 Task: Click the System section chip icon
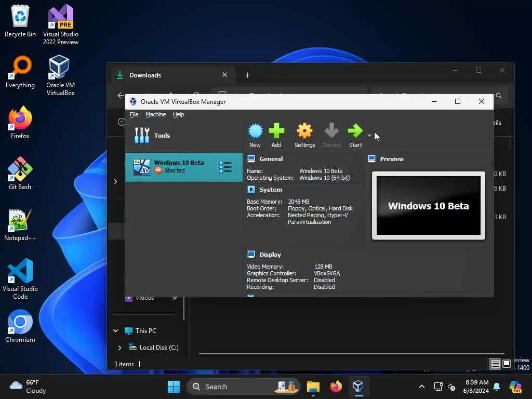pyautogui.click(x=251, y=189)
